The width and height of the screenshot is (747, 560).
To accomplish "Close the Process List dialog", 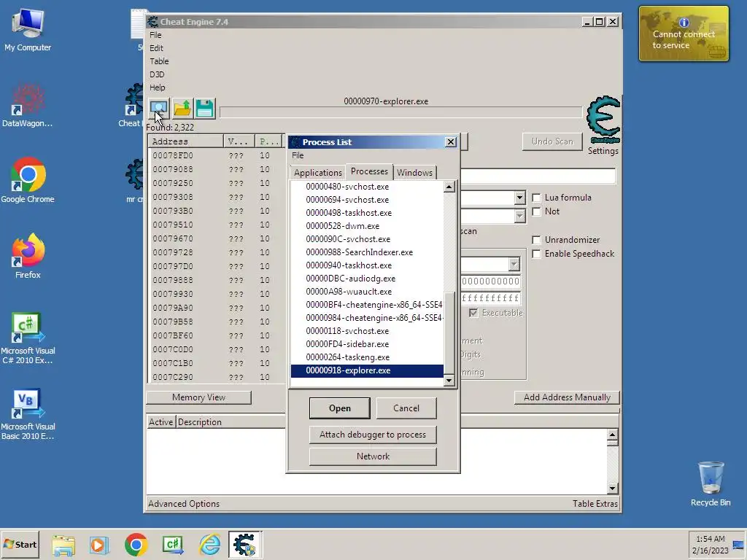I will pos(450,142).
